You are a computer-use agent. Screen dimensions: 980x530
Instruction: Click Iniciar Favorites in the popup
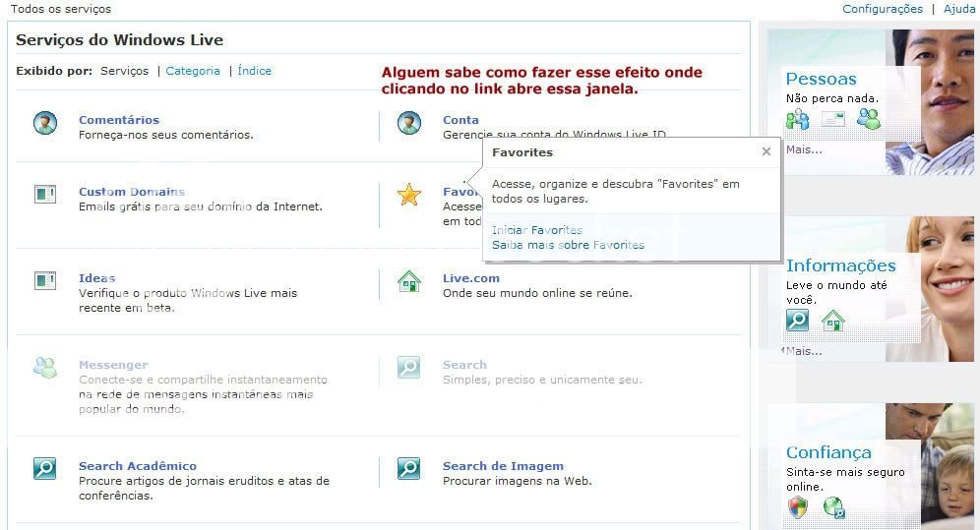[x=537, y=230]
